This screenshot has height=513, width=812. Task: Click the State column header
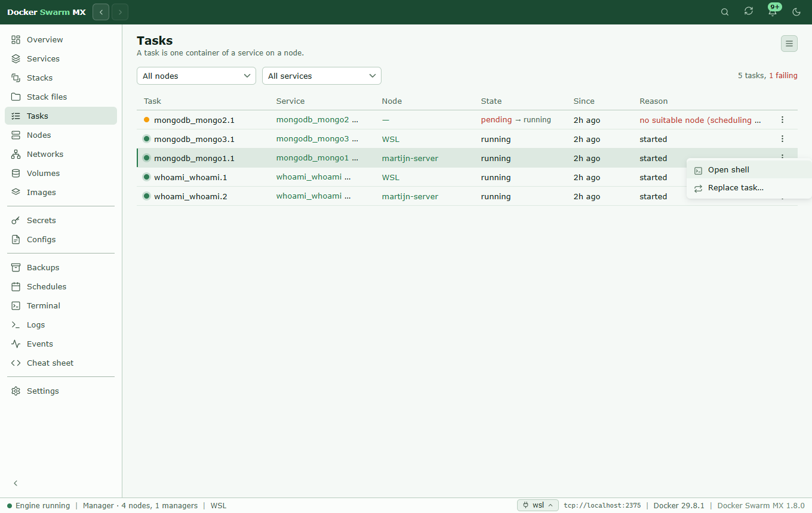coord(491,101)
